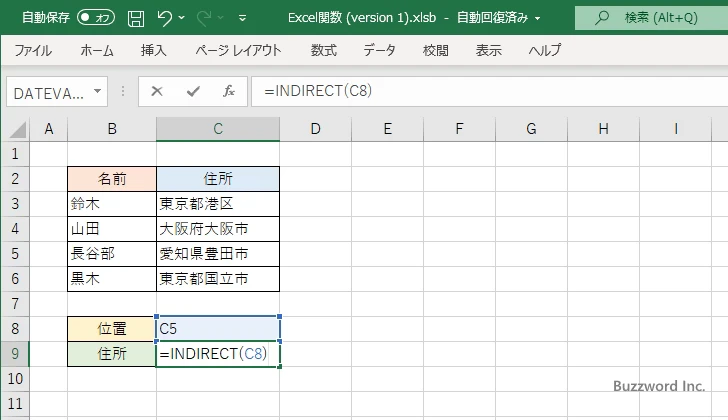Click cell C8 containing C5

pos(218,329)
